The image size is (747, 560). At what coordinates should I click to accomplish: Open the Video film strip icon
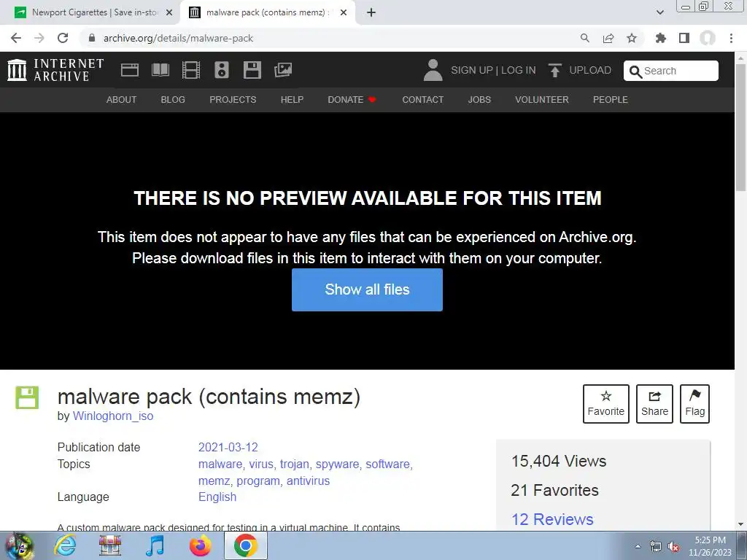[x=191, y=70]
